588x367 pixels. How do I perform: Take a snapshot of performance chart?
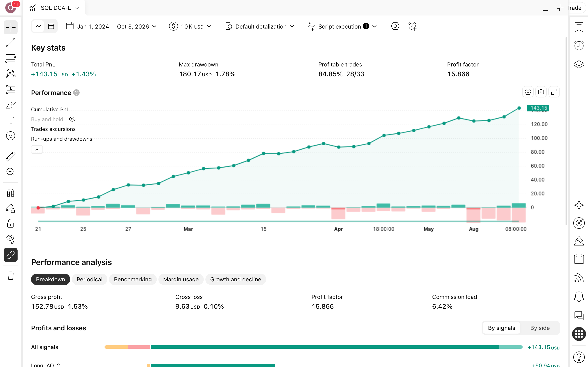(541, 92)
